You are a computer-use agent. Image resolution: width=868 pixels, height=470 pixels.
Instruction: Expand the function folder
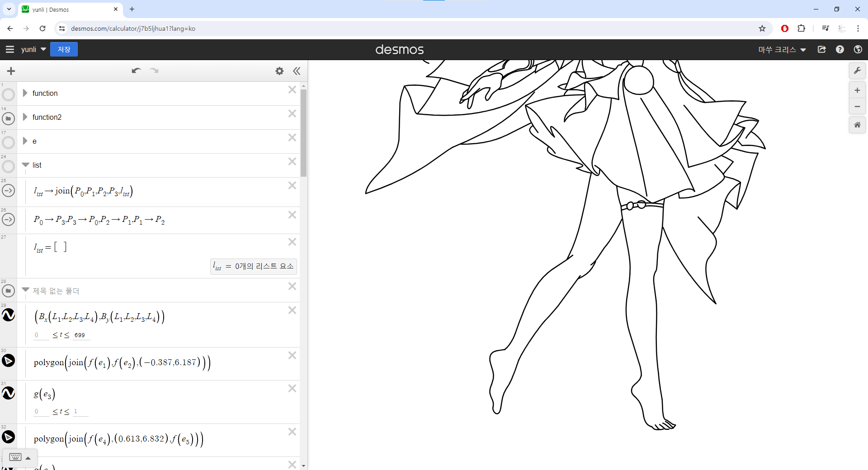pos(25,93)
